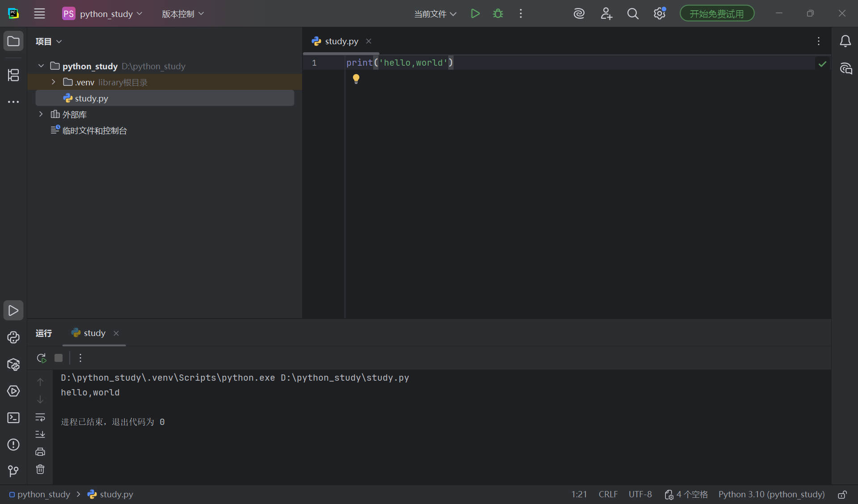Image resolution: width=858 pixels, height=504 pixels.
Task: Open the Python Packages tool window
Action: [13, 365]
